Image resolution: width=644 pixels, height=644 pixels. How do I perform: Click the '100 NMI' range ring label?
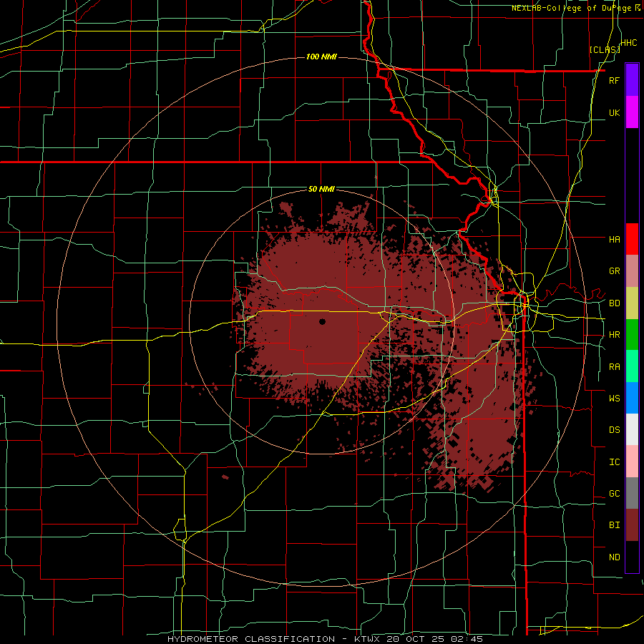pos(321,57)
